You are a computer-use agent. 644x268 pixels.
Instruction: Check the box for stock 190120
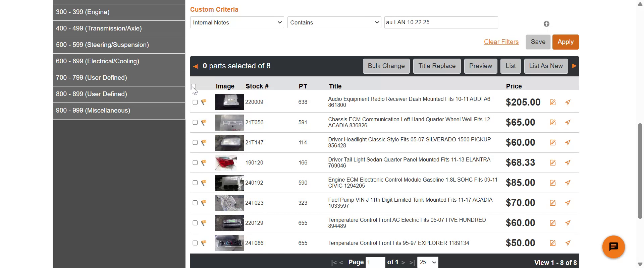click(x=195, y=162)
